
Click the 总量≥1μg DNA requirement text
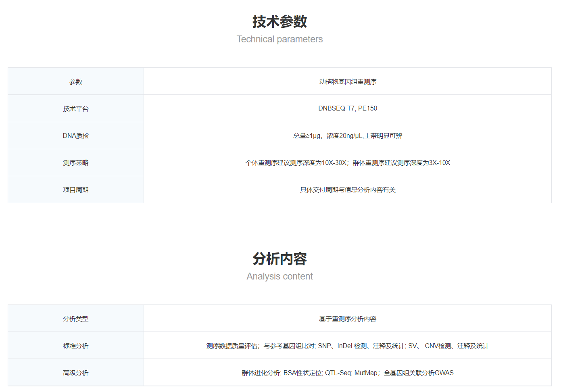click(x=348, y=136)
